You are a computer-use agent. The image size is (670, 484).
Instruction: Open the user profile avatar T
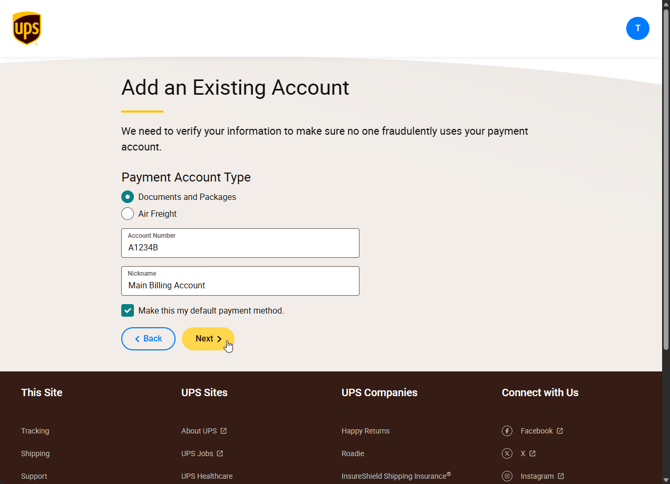tap(638, 29)
